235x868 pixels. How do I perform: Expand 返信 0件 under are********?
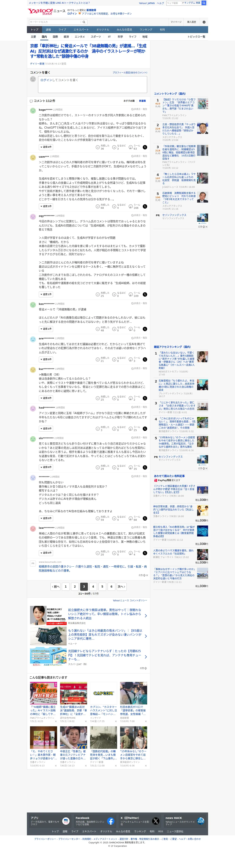46,359
